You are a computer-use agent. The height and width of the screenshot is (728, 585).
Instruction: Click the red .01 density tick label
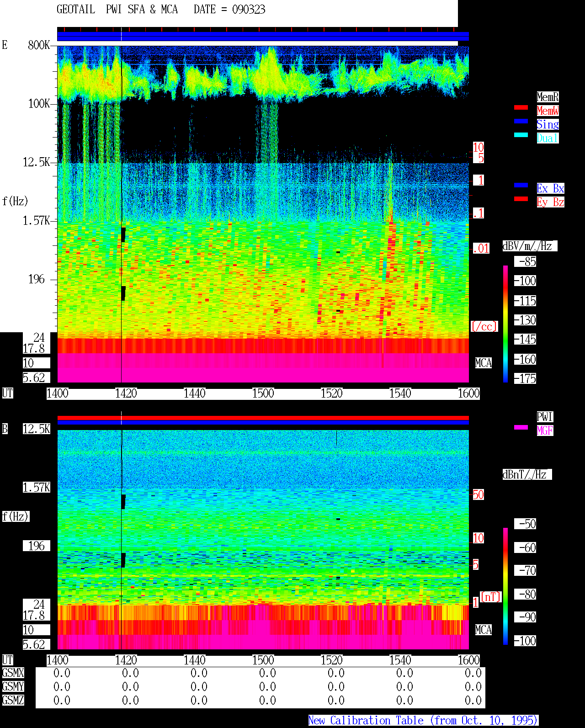tap(481, 248)
